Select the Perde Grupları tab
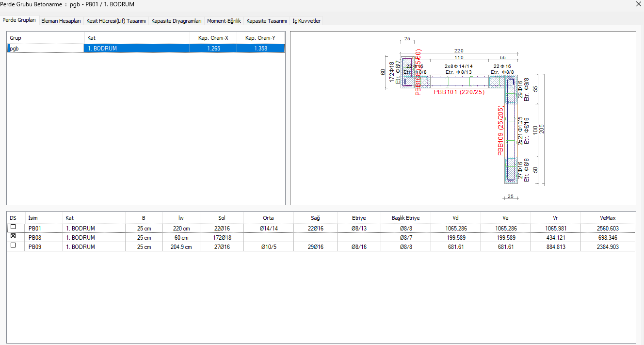This screenshot has width=644, height=345. 19,20
